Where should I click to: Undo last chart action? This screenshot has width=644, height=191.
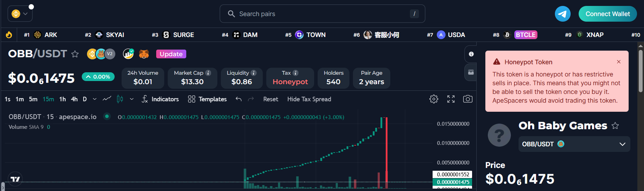coord(239,99)
